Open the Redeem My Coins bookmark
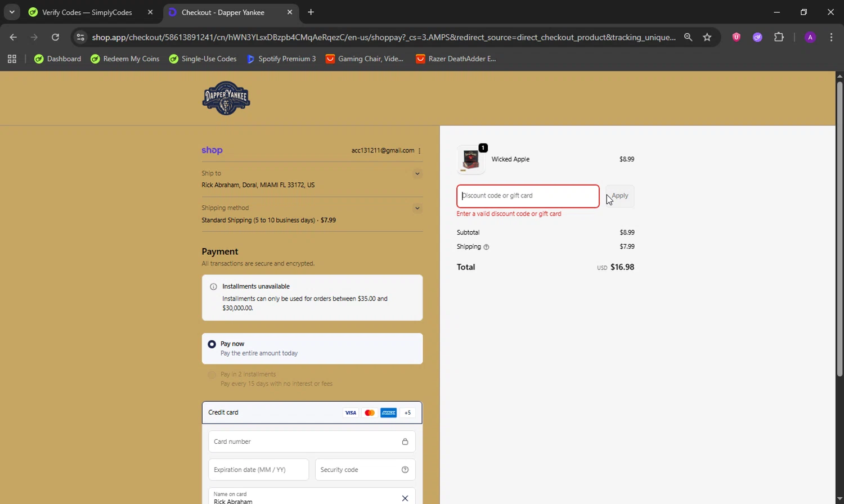The height and width of the screenshot is (504, 844). pyautogui.click(x=125, y=58)
